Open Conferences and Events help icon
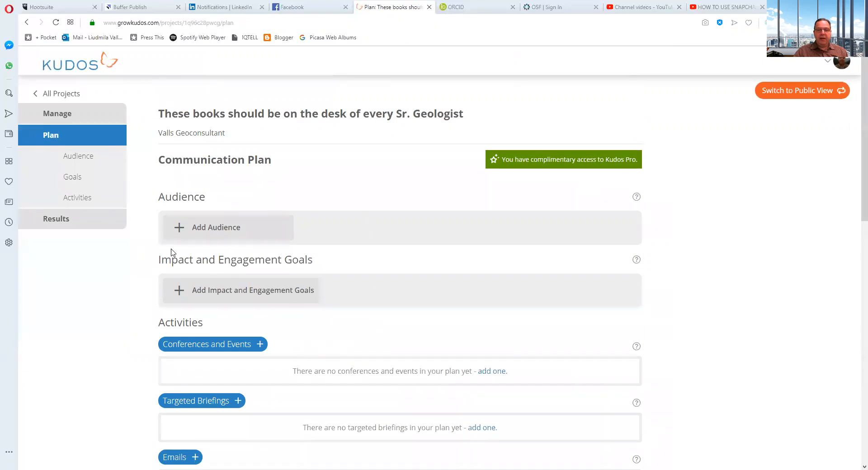The image size is (868, 470). click(637, 346)
